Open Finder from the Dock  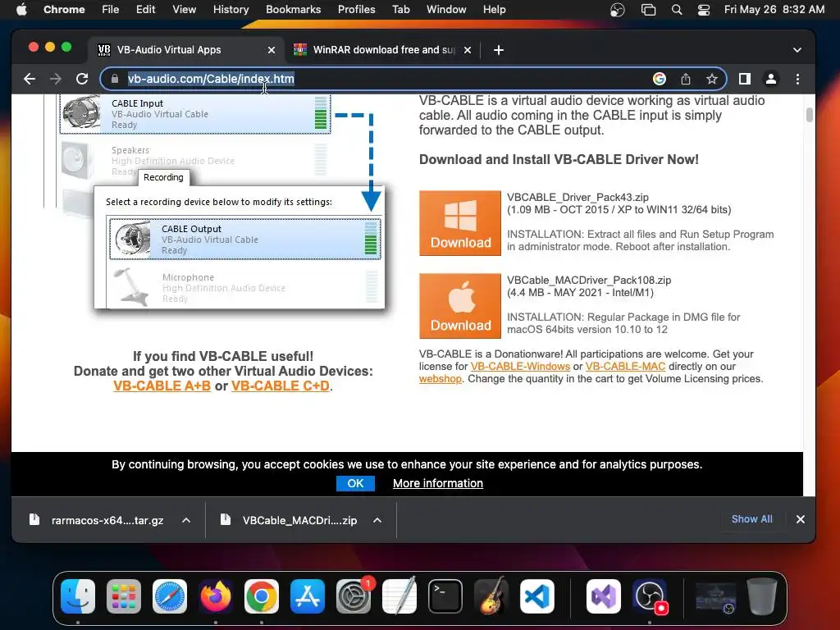click(78, 596)
